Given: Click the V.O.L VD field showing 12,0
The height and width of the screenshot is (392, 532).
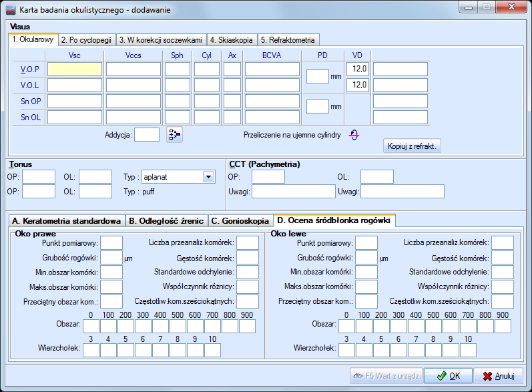Looking at the screenshot, I should click(358, 85).
